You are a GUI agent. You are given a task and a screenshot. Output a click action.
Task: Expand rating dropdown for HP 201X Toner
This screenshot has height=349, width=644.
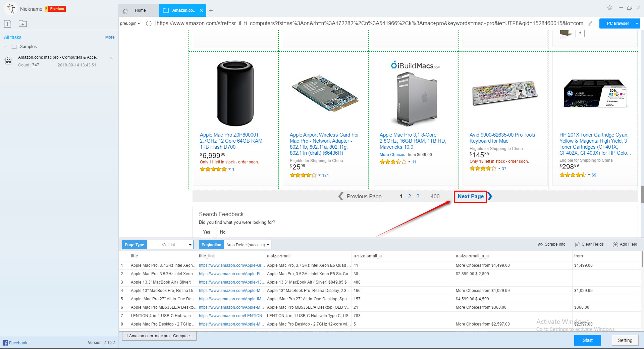pos(589,175)
